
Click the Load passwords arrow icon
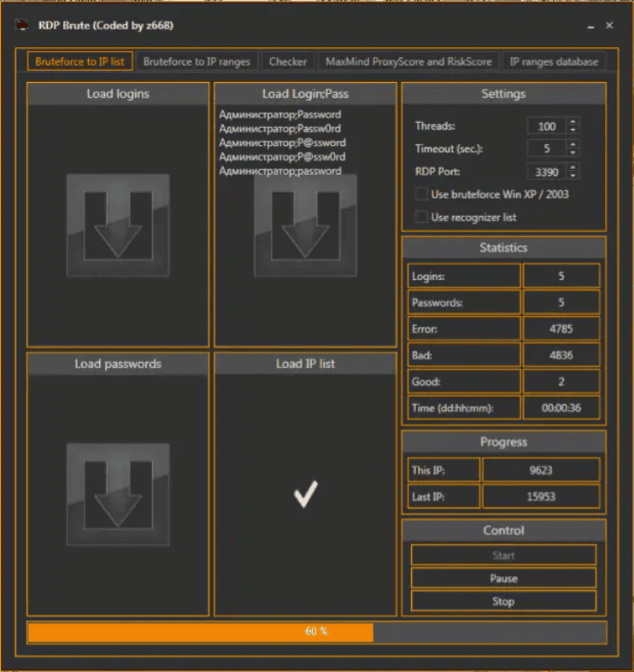(118, 494)
